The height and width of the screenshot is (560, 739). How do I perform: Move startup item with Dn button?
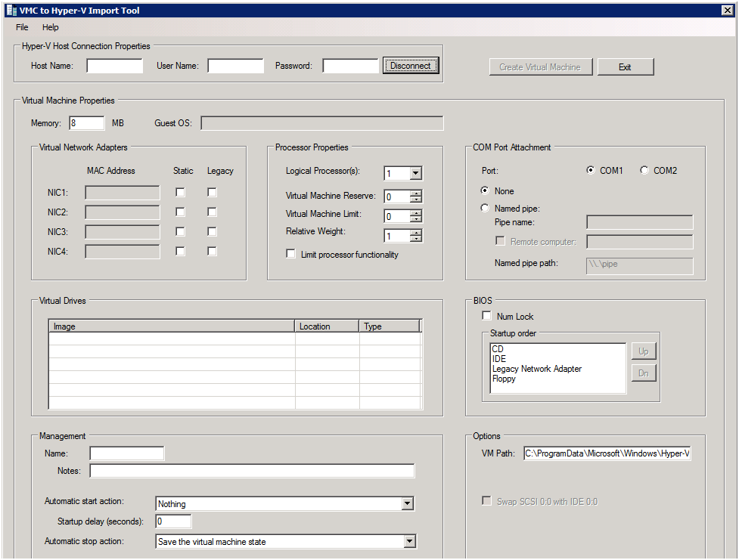[644, 373]
